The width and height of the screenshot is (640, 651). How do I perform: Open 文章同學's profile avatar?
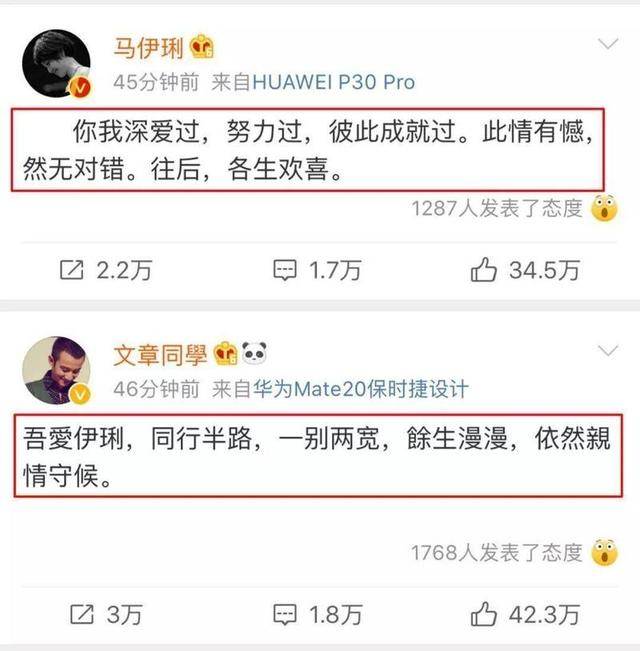56,370
